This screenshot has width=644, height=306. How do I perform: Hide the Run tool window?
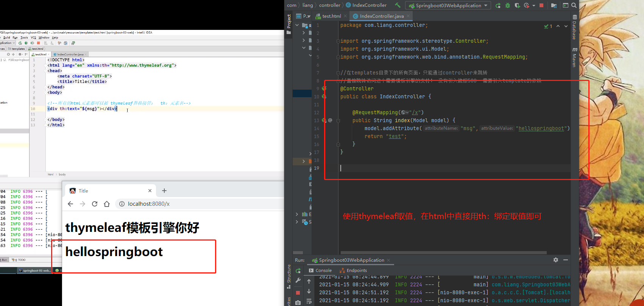[x=566, y=260]
